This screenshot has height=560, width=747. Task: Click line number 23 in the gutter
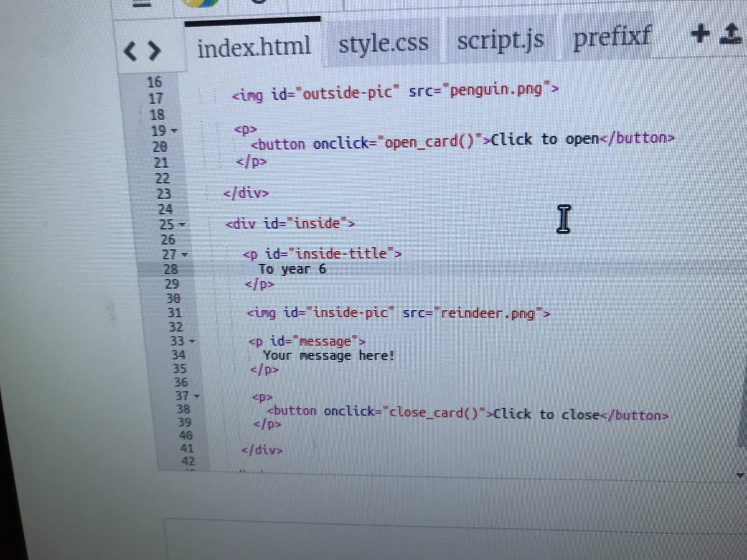[x=163, y=193]
